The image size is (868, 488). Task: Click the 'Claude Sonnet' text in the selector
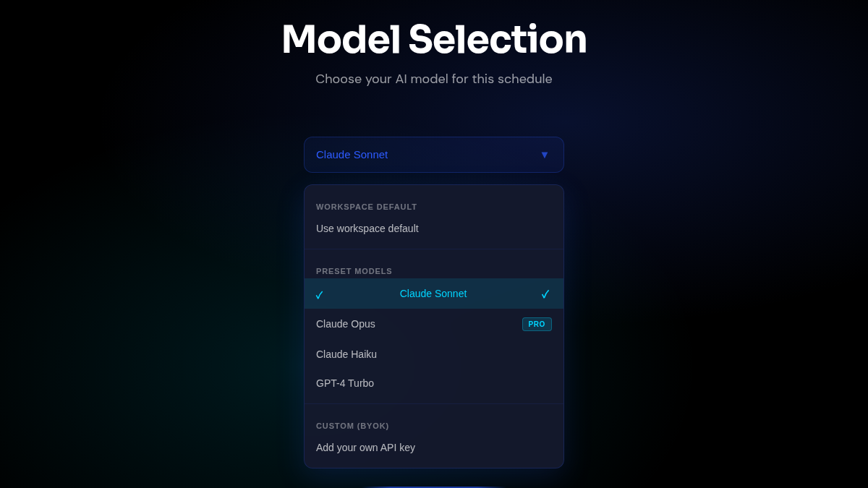(352, 155)
